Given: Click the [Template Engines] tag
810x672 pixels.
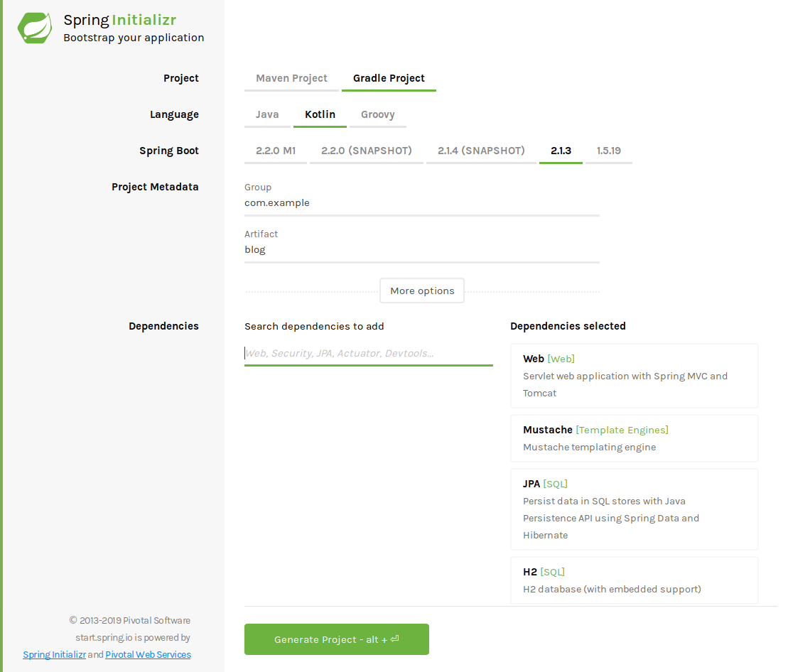Looking at the screenshot, I should click(x=622, y=430).
